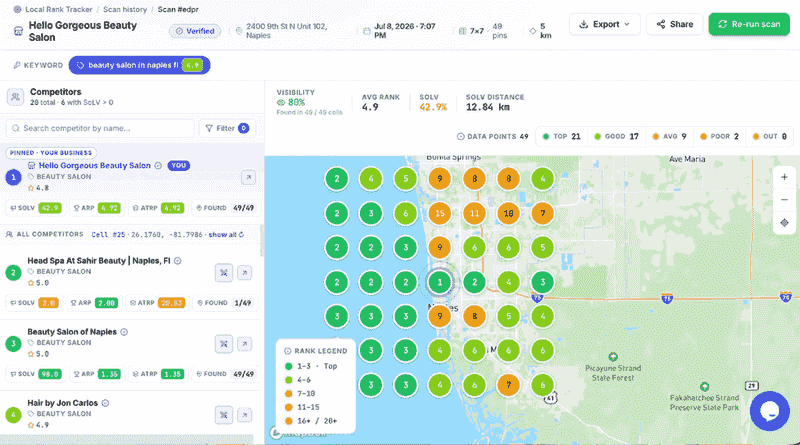Click the Competitors panel icon
800x445 pixels.
pos(15,96)
